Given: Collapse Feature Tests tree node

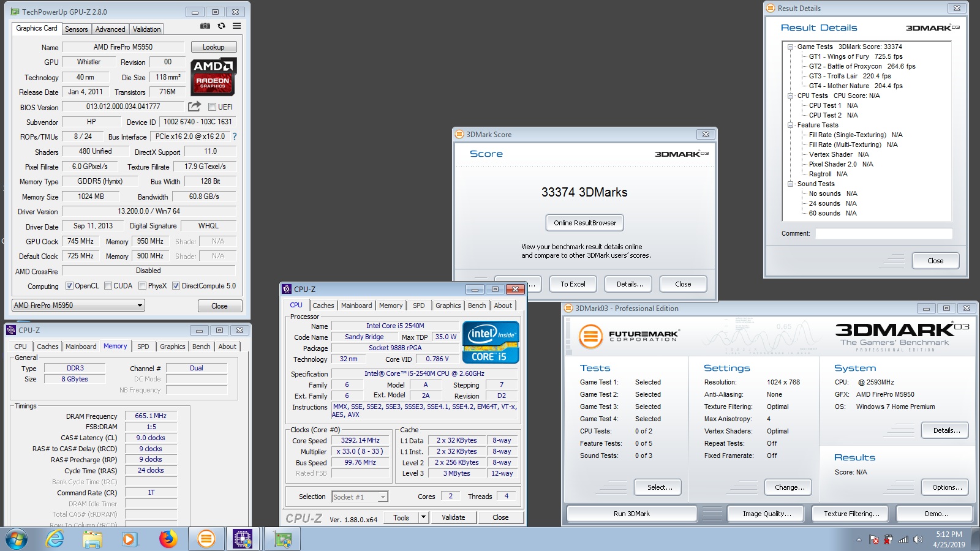Looking at the screenshot, I should (791, 125).
